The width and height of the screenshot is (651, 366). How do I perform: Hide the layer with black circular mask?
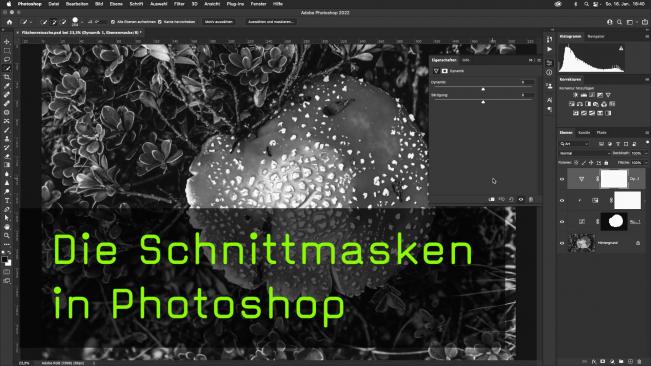(x=562, y=222)
